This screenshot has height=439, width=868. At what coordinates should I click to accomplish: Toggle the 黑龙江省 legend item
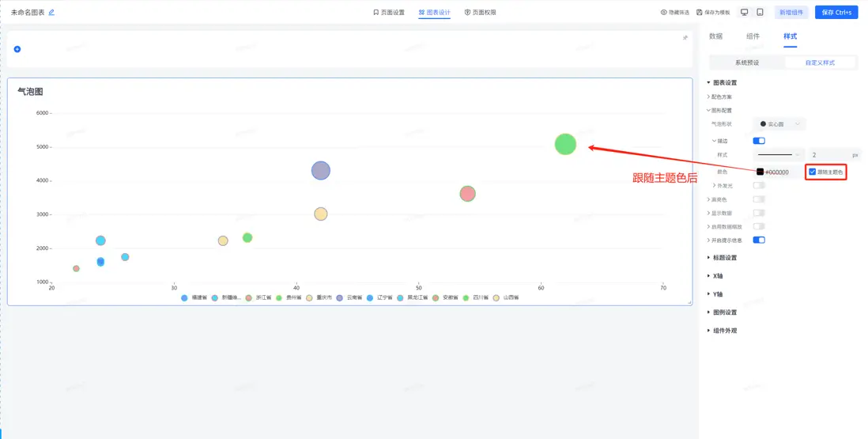pyautogui.click(x=413, y=298)
